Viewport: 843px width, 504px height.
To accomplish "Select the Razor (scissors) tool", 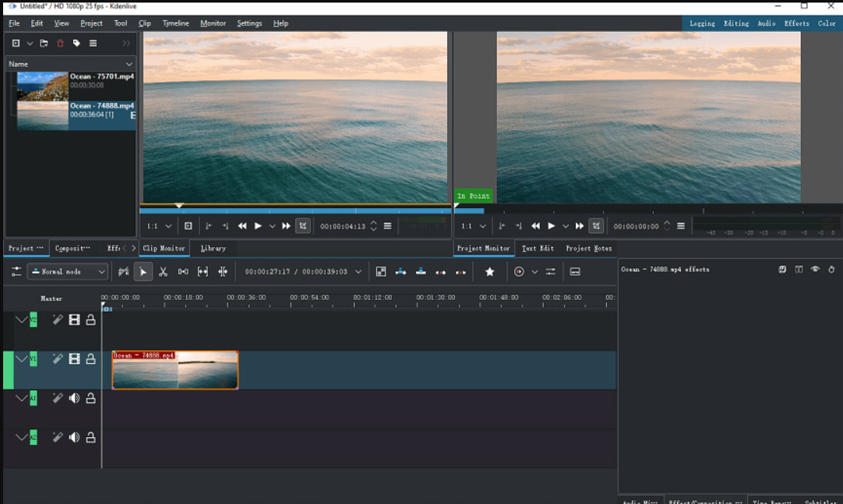I will tap(163, 272).
